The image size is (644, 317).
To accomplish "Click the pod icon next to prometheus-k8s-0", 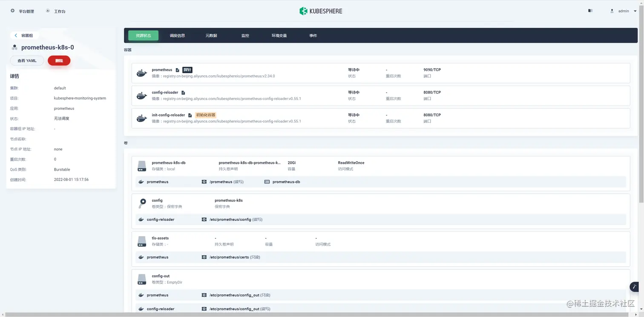I will [14, 48].
